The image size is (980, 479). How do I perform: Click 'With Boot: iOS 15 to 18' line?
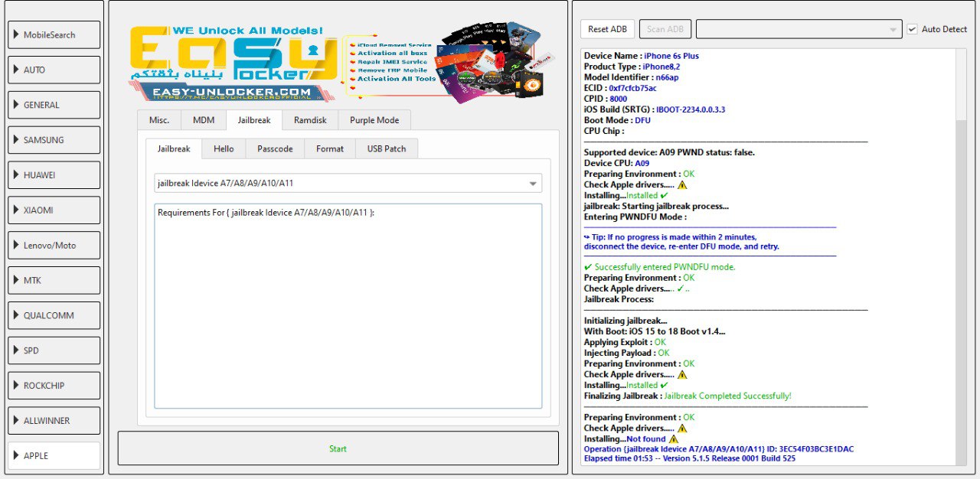[655, 331]
